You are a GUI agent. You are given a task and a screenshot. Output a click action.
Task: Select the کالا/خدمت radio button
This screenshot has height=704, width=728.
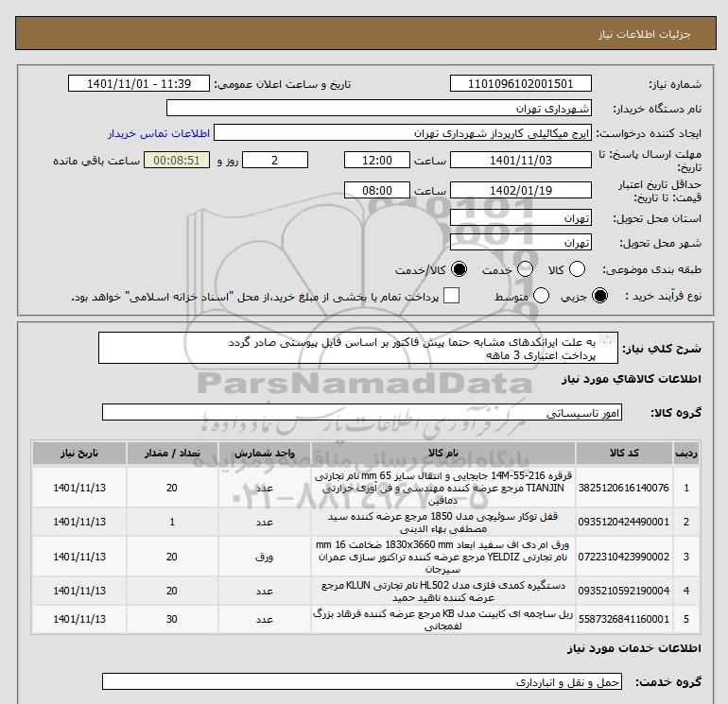tap(459, 269)
